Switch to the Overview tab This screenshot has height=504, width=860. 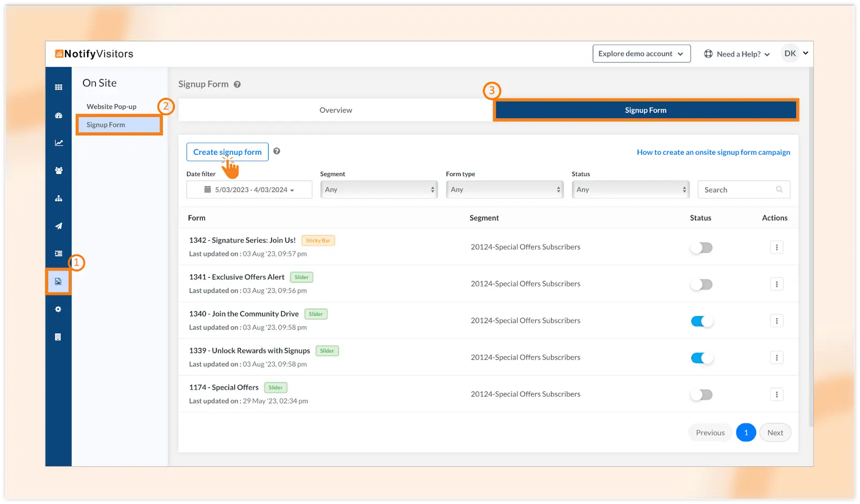(x=335, y=110)
